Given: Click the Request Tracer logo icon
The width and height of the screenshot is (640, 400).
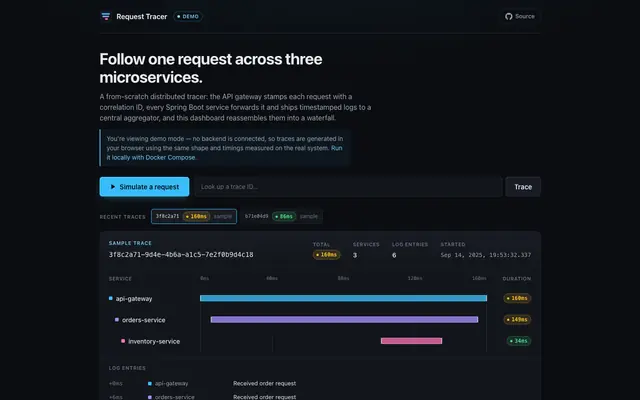Looking at the screenshot, I should click(x=106, y=16).
